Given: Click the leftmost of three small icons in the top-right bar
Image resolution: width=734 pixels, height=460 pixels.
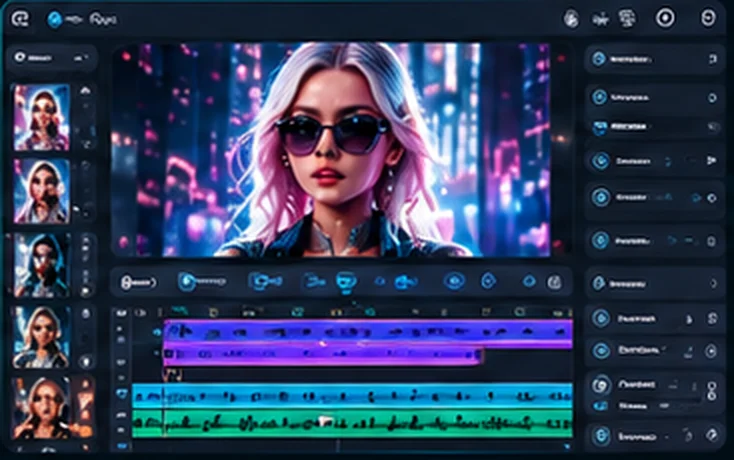Looking at the screenshot, I should tap(571, 19).
